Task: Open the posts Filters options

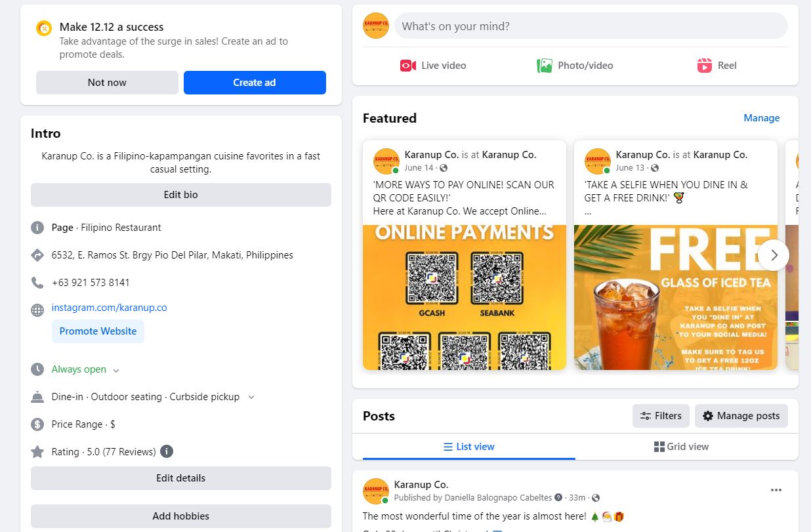Action: click(661, 416)
